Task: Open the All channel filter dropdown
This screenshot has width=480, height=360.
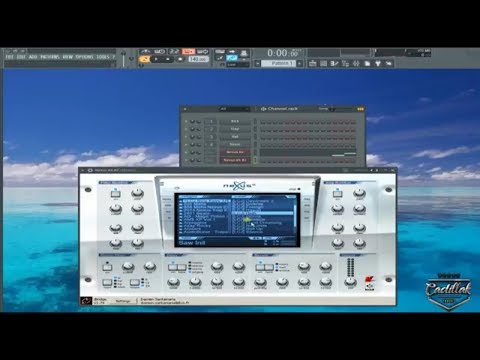Action: [x=234, y=109]
